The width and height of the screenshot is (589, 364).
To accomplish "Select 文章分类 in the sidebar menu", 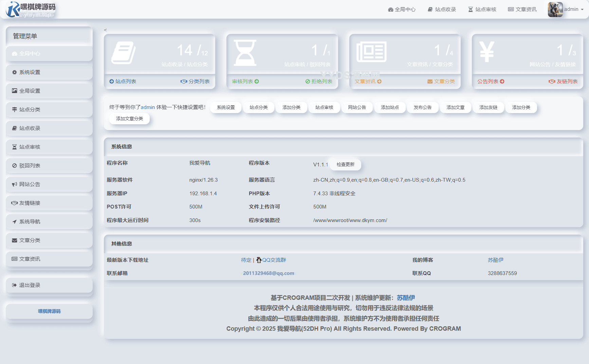I will click(49, 240).
